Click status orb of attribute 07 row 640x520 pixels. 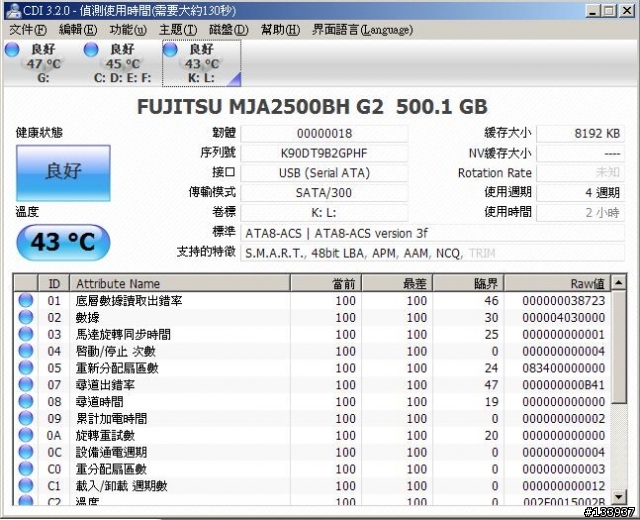pos(26,384)
